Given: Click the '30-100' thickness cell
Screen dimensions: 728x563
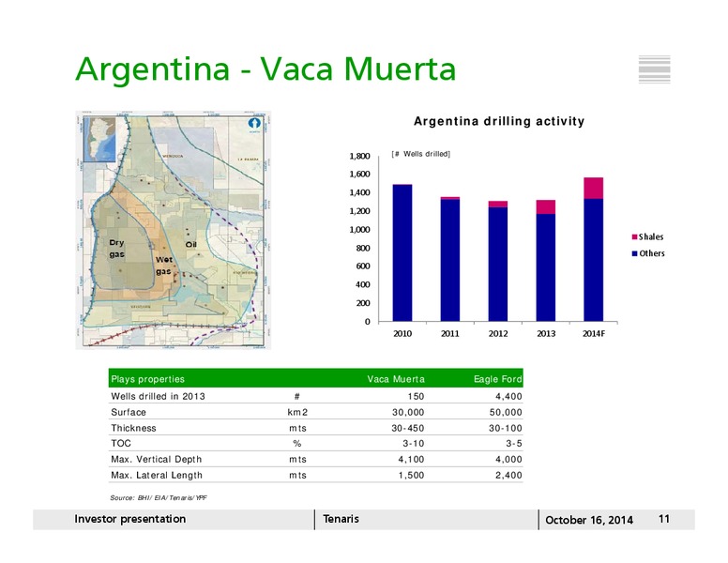Looking at the screenshot, I should pos(506,428).
